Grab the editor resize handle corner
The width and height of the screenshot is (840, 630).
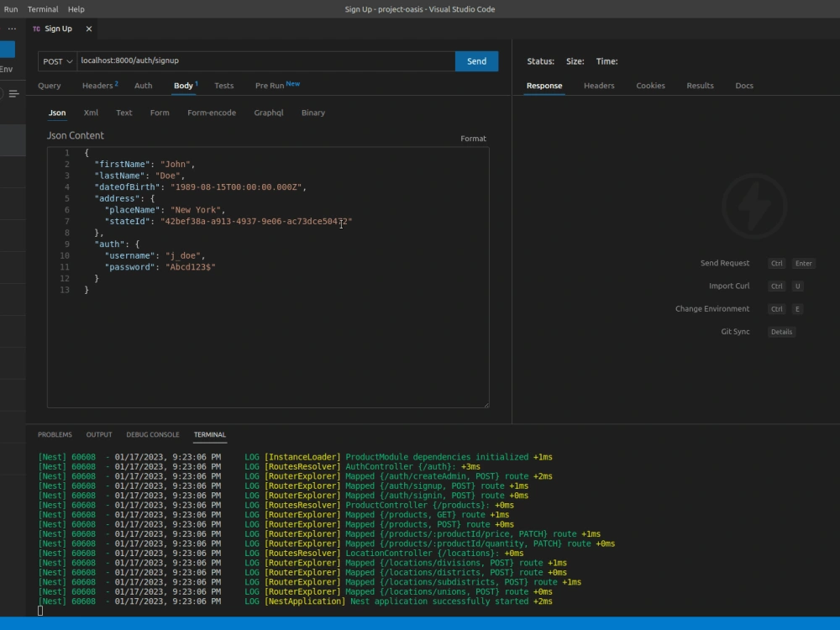click(x=486, y=405)
